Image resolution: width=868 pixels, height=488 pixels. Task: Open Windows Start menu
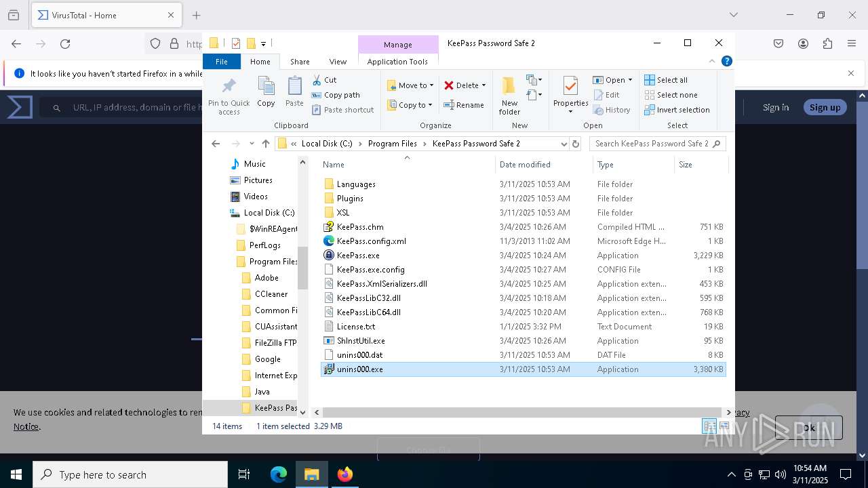coord(16,474)
